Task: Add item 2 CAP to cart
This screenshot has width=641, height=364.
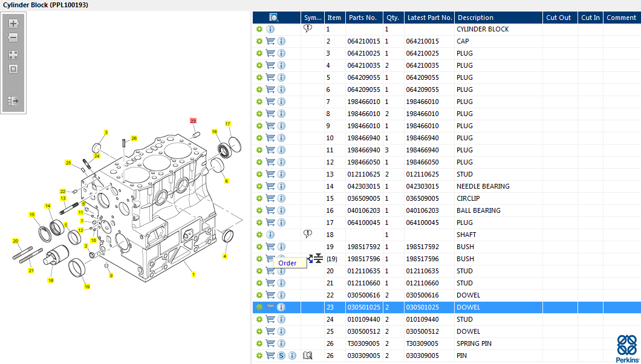Action: point(270,41)
